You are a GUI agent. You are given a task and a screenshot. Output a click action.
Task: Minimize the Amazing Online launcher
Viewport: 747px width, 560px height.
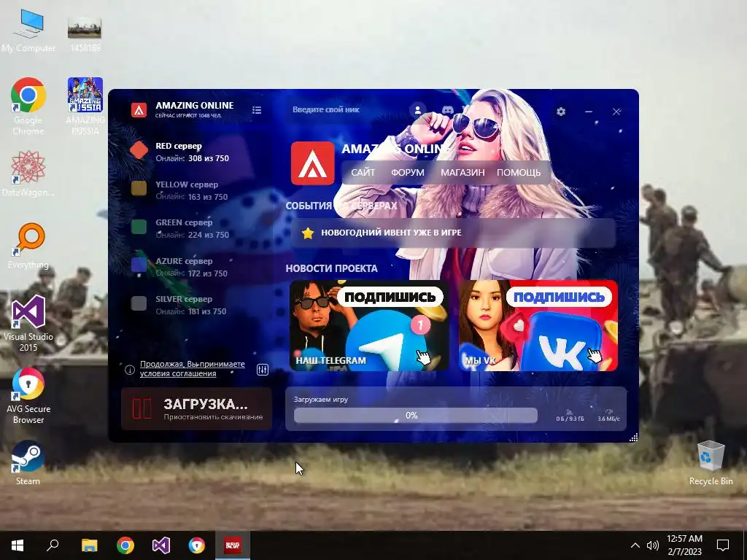tap(589, 112)
